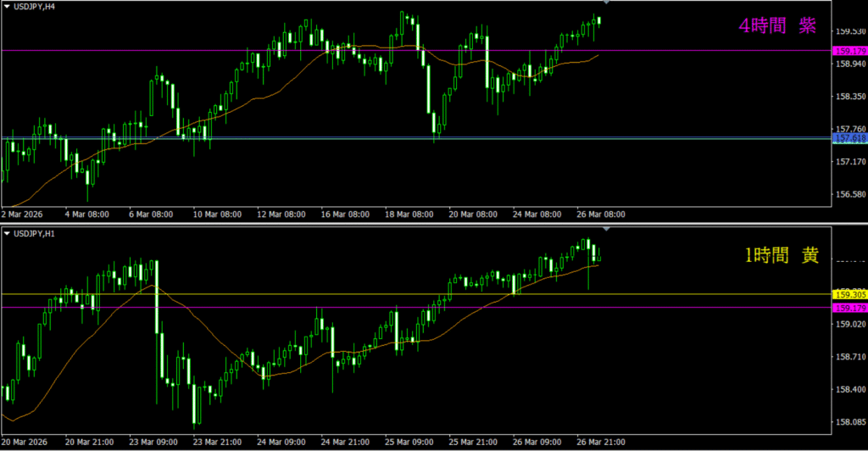Select the magenta 159.179 price tag on H1 chart
The width and height of the screenshot is (868, 451).
pos(849,308)
